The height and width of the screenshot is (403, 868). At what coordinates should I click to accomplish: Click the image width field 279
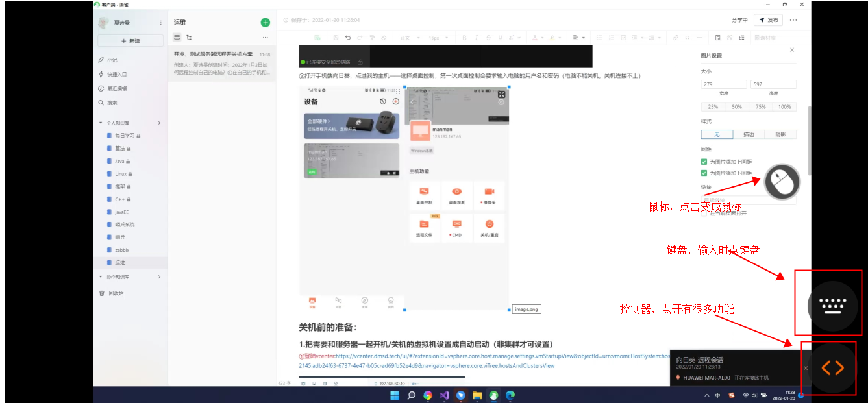click(x=724, y=84)
